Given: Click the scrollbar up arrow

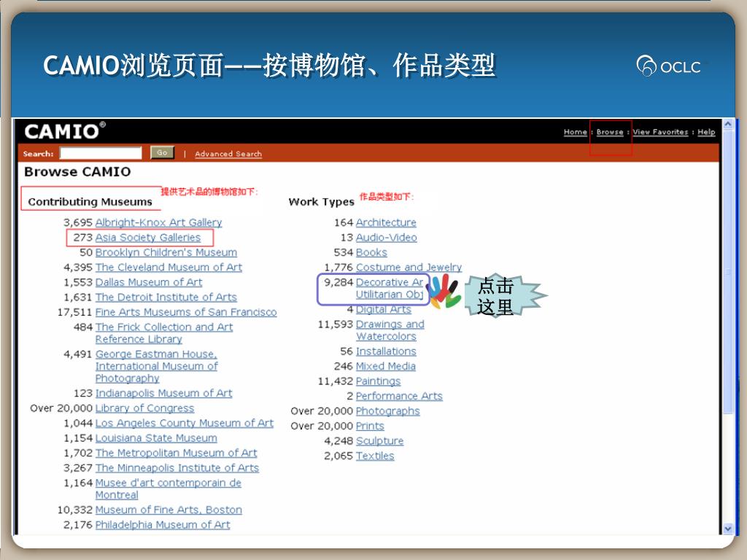Looking at the screenshot, I should [x=727, y=124].
